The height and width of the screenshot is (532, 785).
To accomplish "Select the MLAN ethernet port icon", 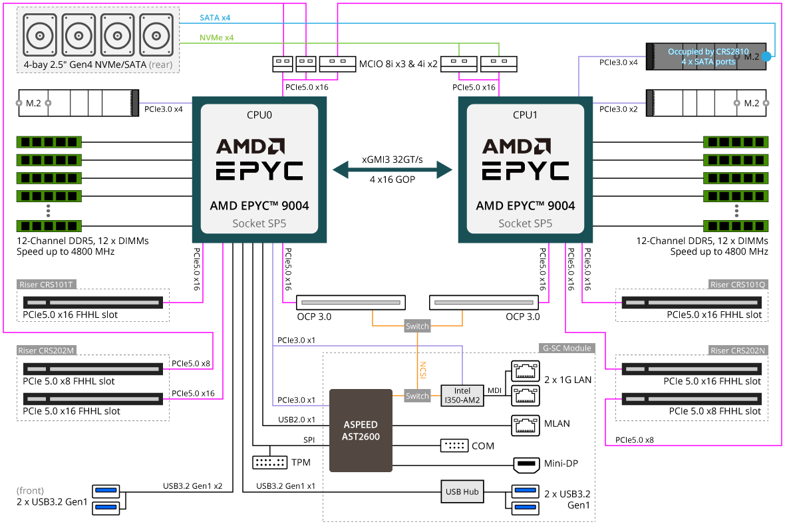I will pyautogui.click(x=525, y=424).
